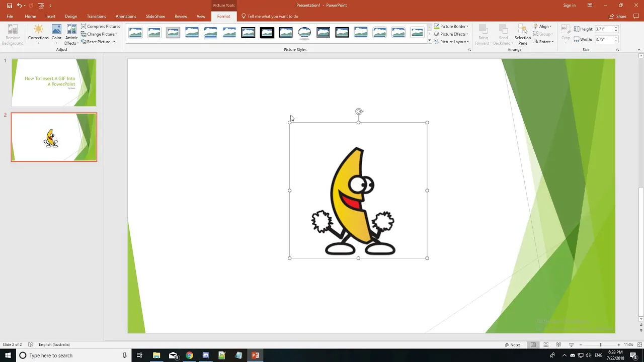Click the Windows search box

73,355
